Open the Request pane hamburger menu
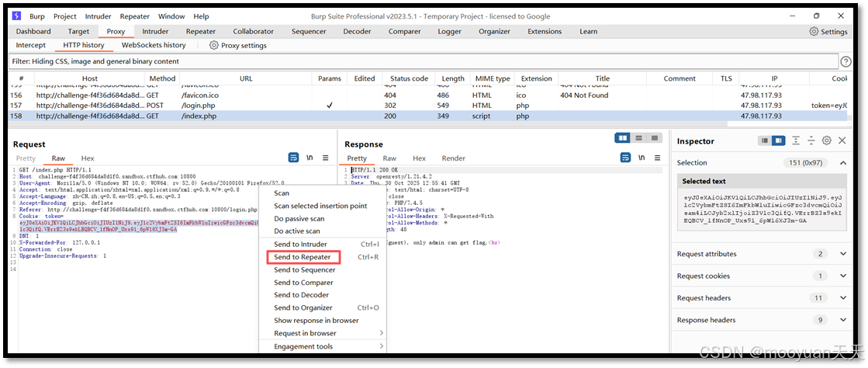The image size is (868, 368). point(326,158)
